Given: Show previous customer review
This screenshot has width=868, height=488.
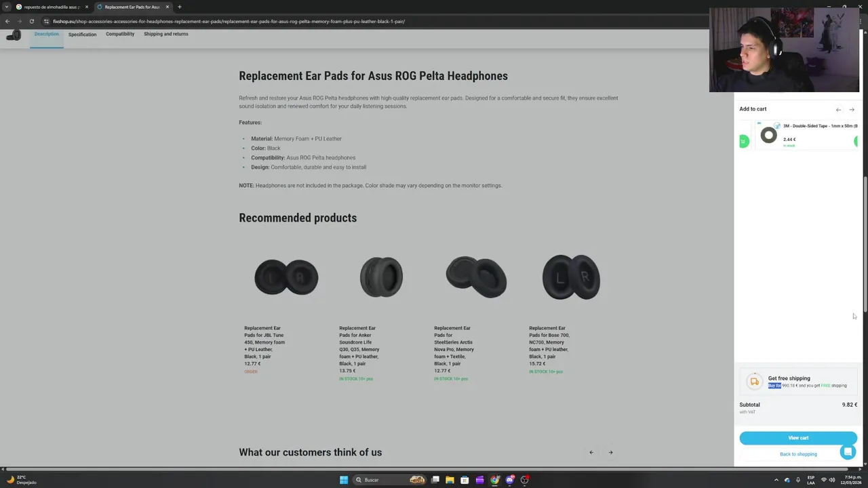Looking at the screenshot, I should click(591, 452).
